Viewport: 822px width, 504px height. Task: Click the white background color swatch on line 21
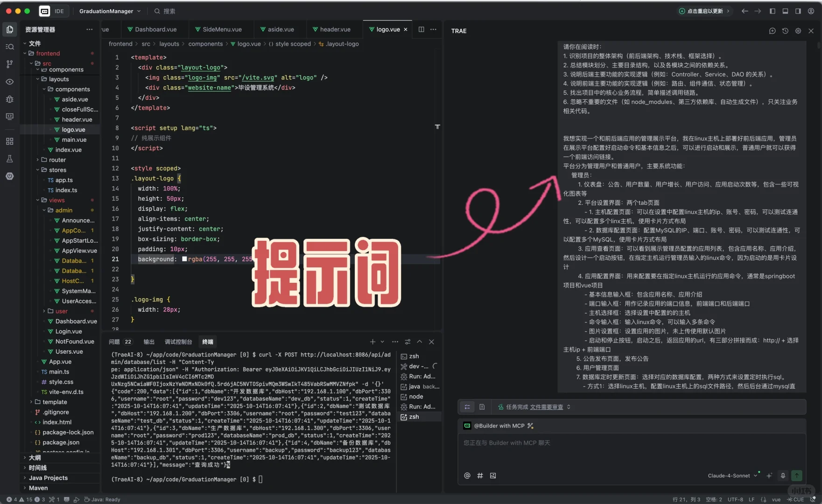pos(184,259)
